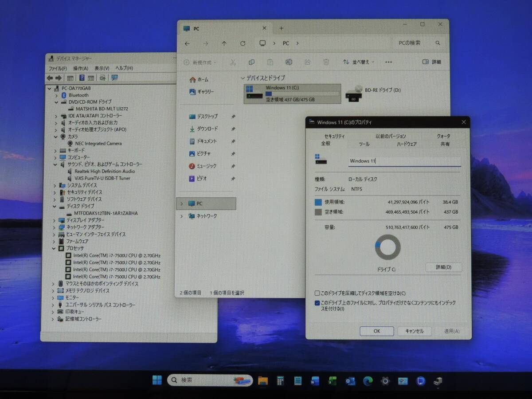Image resolution: width=532 pixels, height=399 pixels.
Task: Click the Windows 11 drive name field
Action: click(x=404, y=161)
